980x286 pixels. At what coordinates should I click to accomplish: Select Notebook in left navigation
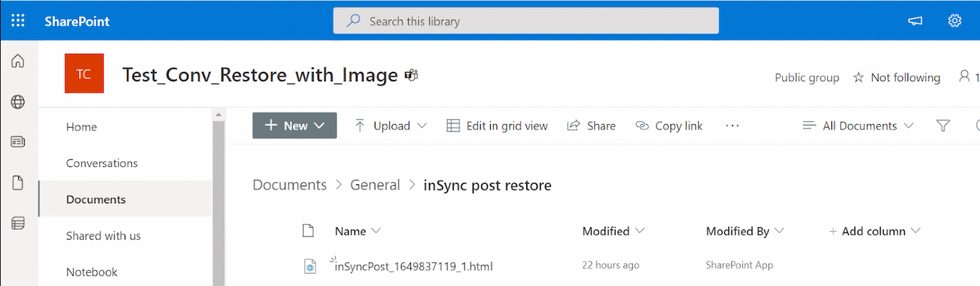pos(92,272)
